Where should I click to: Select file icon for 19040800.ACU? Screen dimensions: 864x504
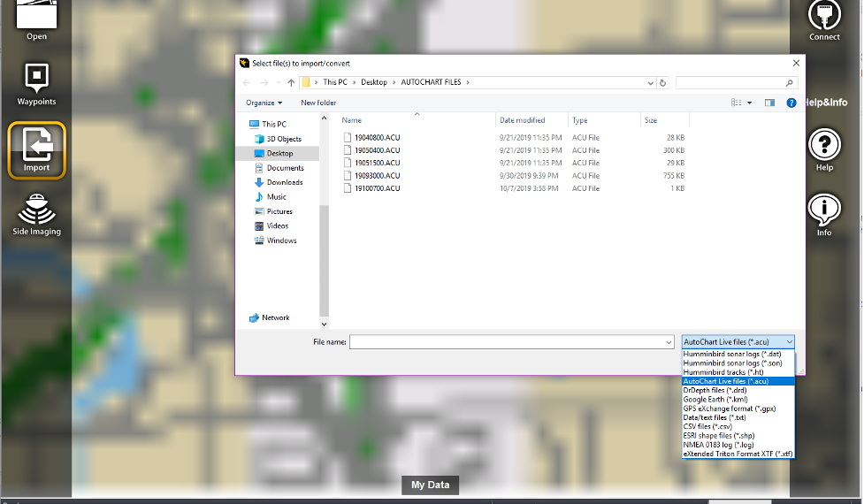coord(348,137)
